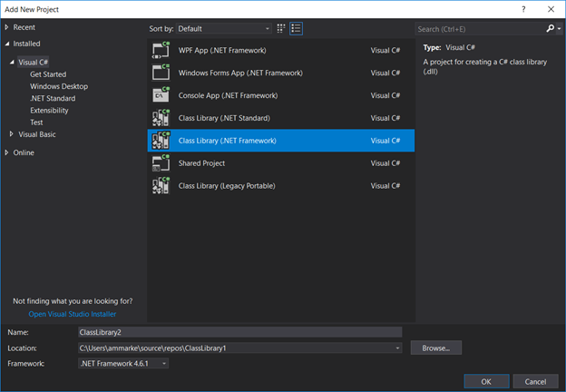Collapse the Visual C# node
The image size is (566, 392).
click(x=12, y=62)
